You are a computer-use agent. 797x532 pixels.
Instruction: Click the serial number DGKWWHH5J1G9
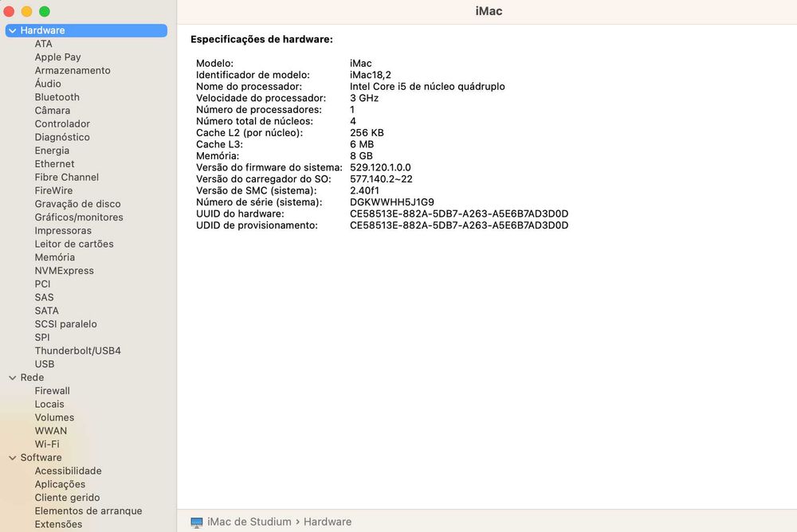tap(392, 202)
